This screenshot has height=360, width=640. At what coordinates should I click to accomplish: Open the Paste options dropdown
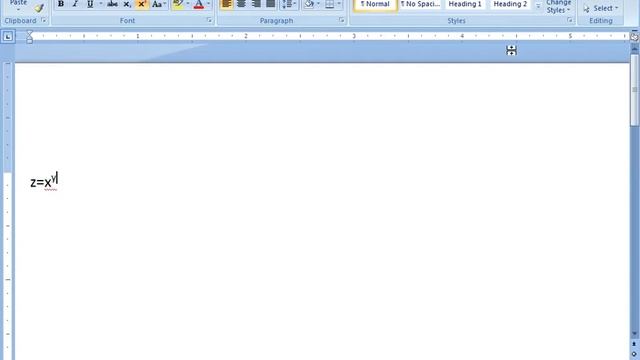pyautogui.click(x=18, y=9)
